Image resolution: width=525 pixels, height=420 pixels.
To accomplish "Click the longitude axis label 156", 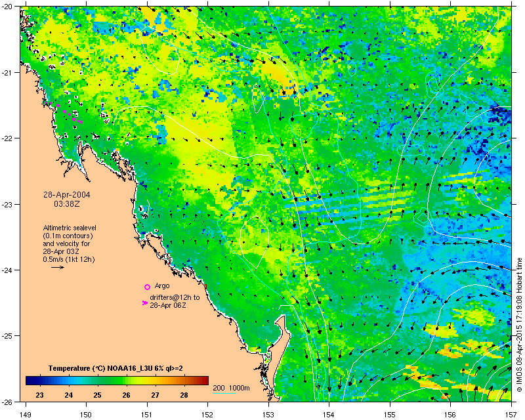I will tap(451, 415).
